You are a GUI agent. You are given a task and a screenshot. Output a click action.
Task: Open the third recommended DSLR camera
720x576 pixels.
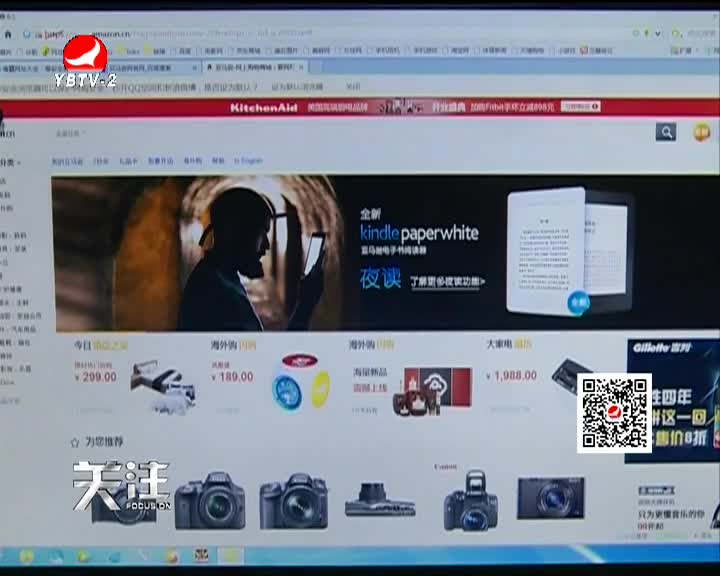point(294,501)
